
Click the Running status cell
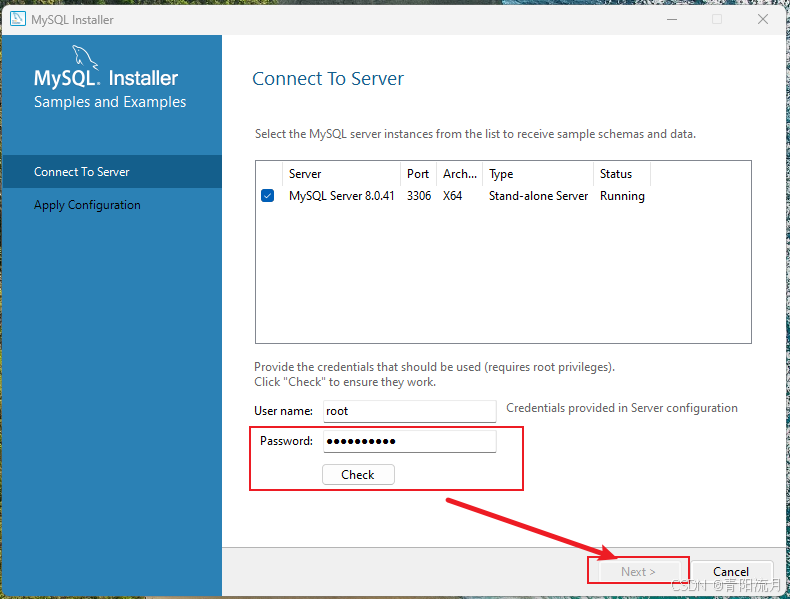coord(622,195)
